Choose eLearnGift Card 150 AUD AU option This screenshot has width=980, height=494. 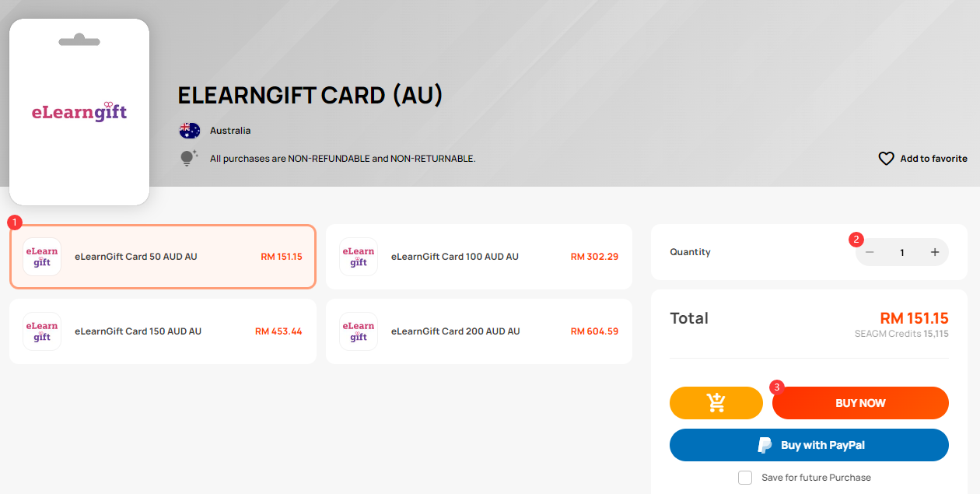[163, 331]
